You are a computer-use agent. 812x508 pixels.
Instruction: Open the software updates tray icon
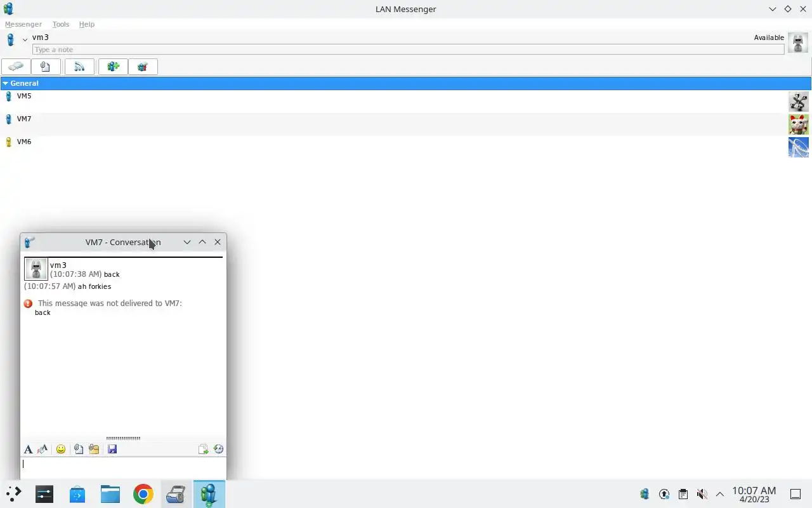(664, 494)
